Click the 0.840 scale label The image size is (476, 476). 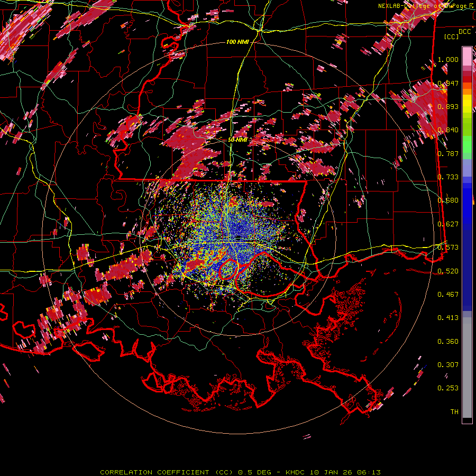(x=448, y=130)
